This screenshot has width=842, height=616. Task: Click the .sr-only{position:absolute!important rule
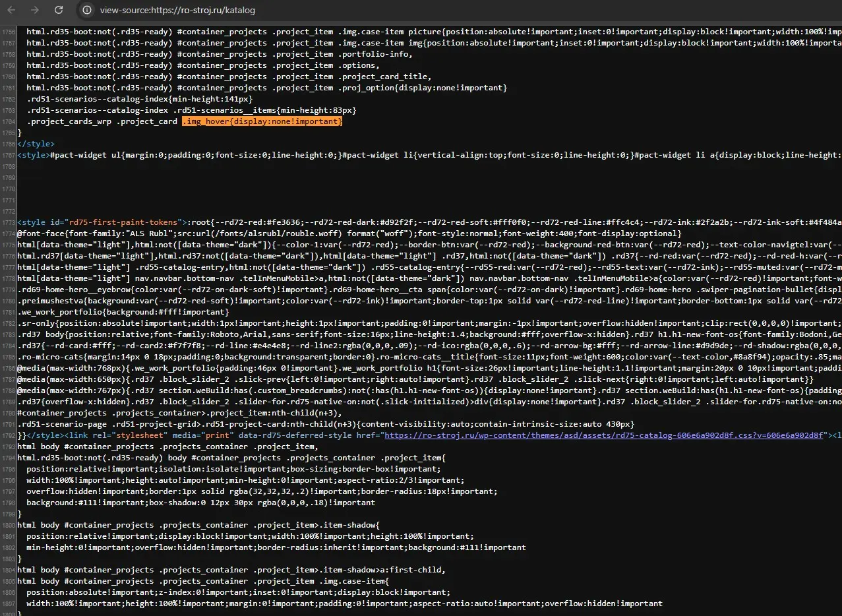(429, 323)
